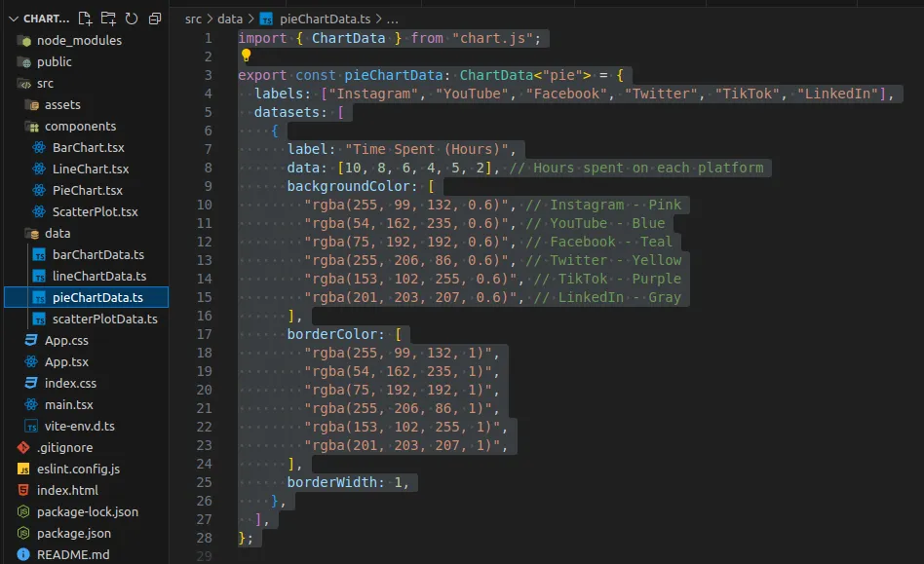The width and height of the screenshot is (924, 564).
Task: Open package-lock.json file
Action: point(87,512)
